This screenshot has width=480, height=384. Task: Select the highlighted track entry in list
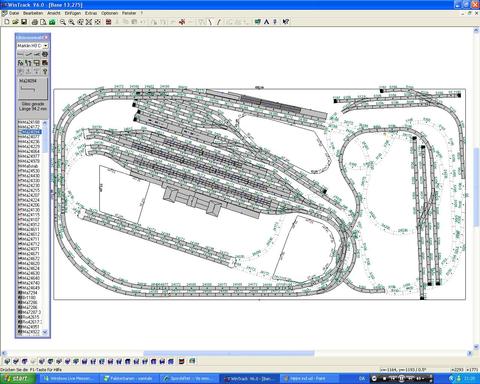pyautogui.click(x=29, y=132)
